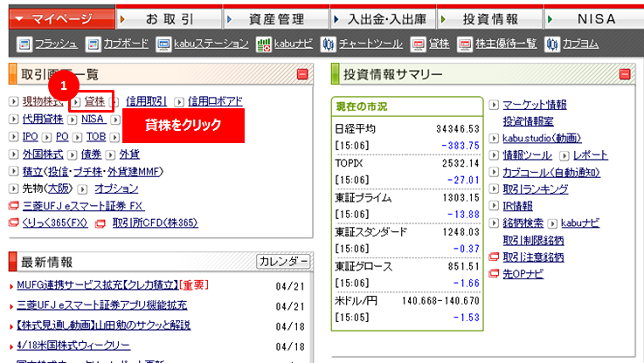This screenshot has width=644, height=363.
Task: Click arrow icon beside オプション
Action: 83,189
